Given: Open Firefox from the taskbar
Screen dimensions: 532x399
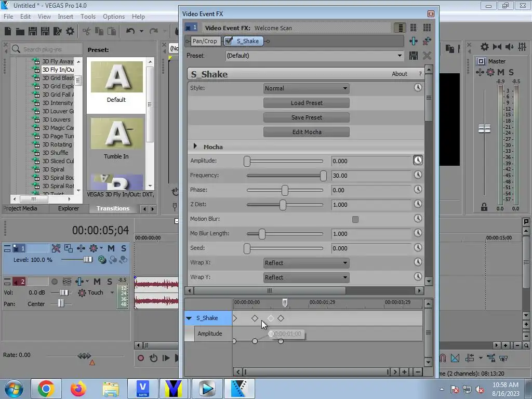Looking at the screenshot, I should point(78,389).
